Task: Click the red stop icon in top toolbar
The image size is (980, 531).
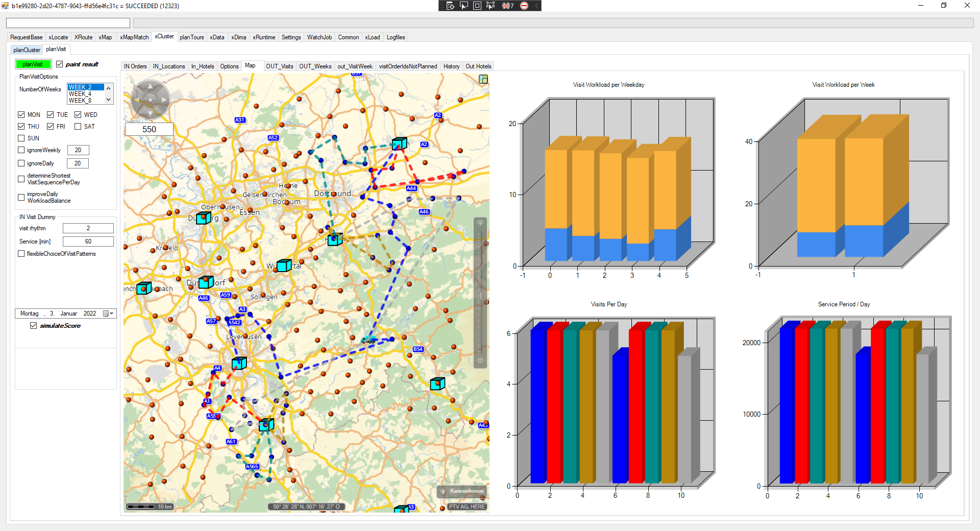Action: pos(524,6)
